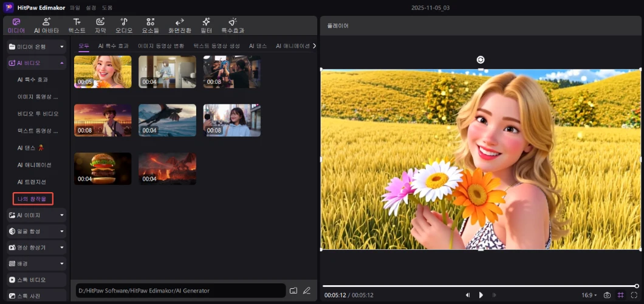Open the output folder icon beside path
This screenshot has width=644, height=304.
point(293,291)
